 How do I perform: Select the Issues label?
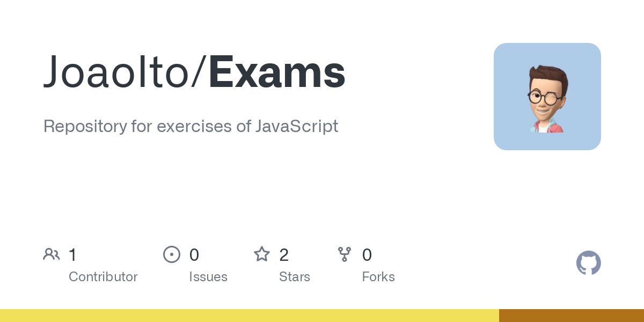tap(208, 277)
